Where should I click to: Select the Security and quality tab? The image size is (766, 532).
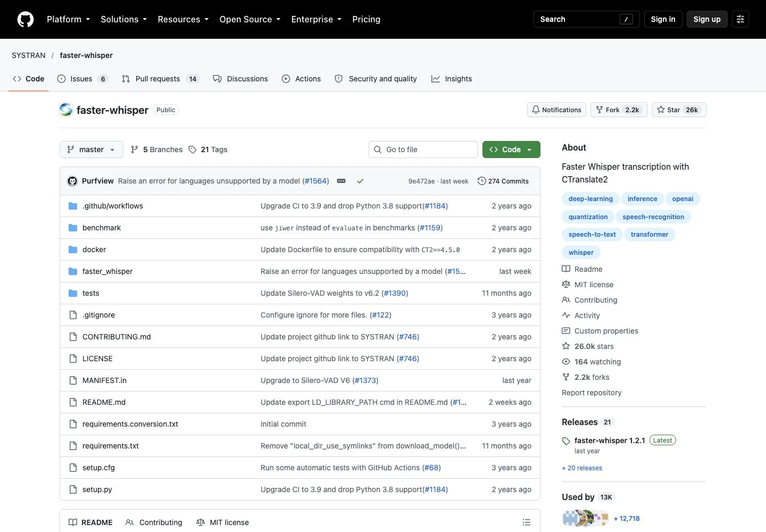click(x=376, y=79)
